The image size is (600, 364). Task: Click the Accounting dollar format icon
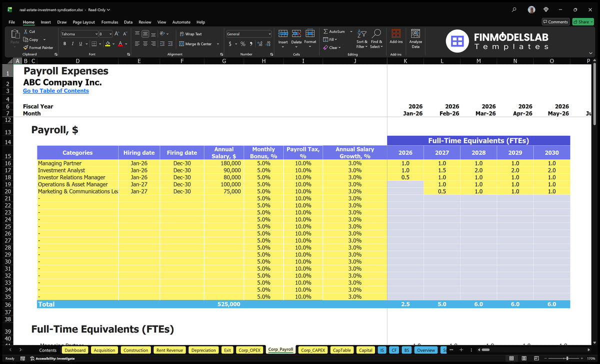[x=230, y=44]
